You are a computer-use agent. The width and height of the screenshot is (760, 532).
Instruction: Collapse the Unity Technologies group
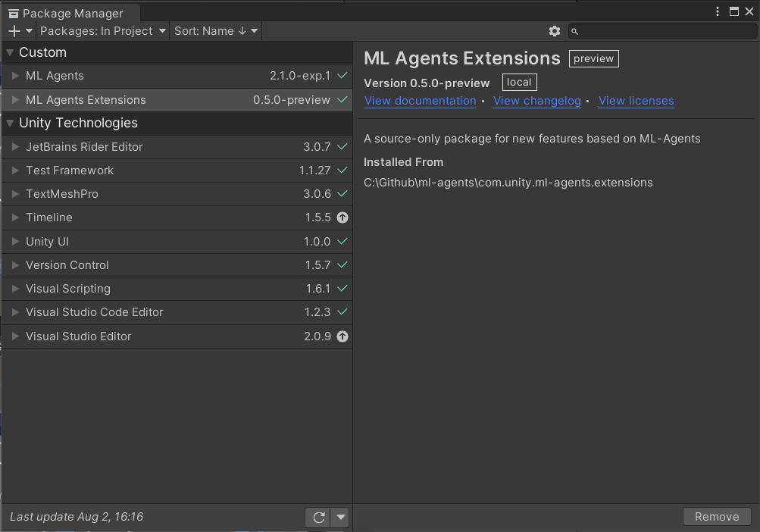[9, 124]
